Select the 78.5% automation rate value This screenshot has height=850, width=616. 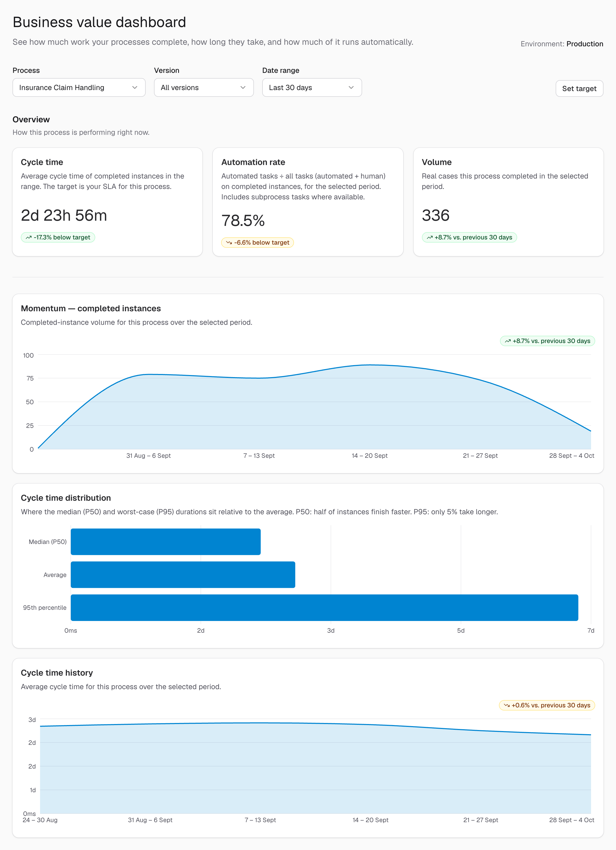click(243, 220)
